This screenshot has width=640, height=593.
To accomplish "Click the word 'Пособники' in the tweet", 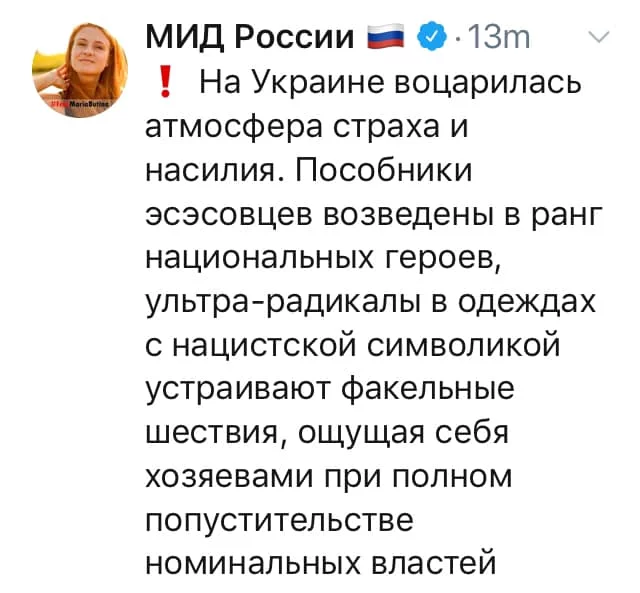I will pos(382,170).
